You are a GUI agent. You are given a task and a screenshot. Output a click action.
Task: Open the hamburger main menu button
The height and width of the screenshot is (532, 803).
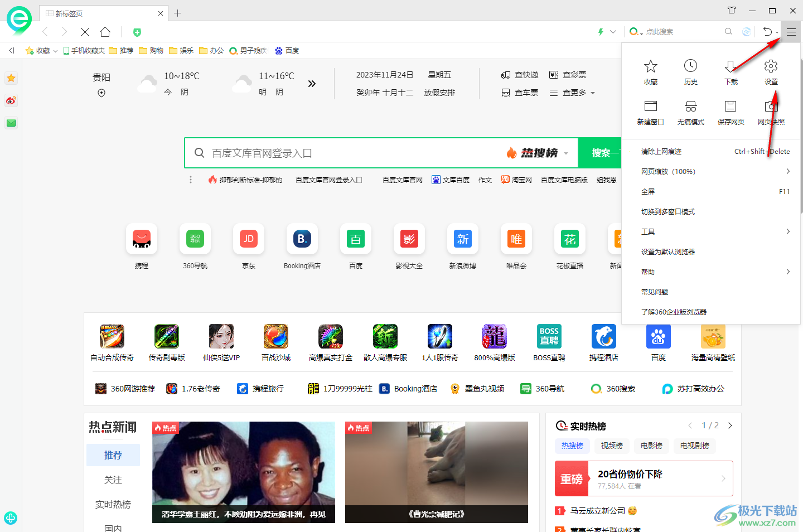[791, 32]
